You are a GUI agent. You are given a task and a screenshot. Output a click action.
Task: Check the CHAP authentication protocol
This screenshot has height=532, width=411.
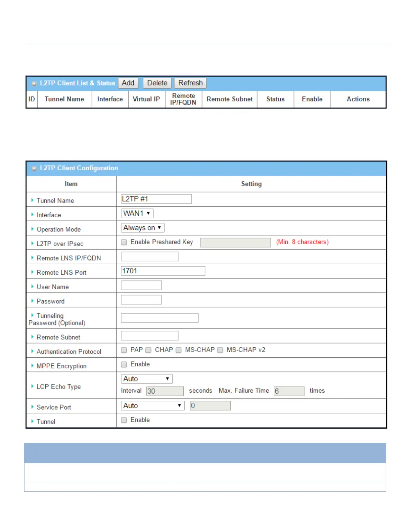(x=148, y=350)
